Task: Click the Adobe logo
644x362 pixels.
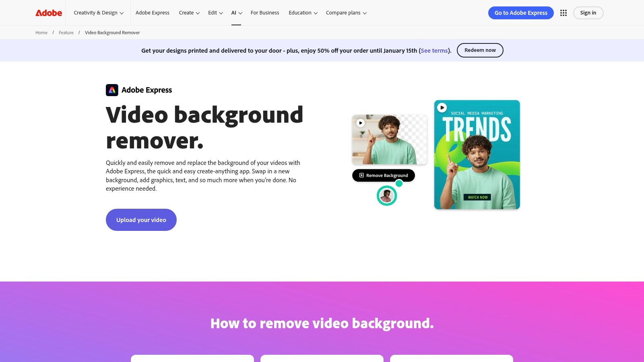Action: [x=48, y=12]
